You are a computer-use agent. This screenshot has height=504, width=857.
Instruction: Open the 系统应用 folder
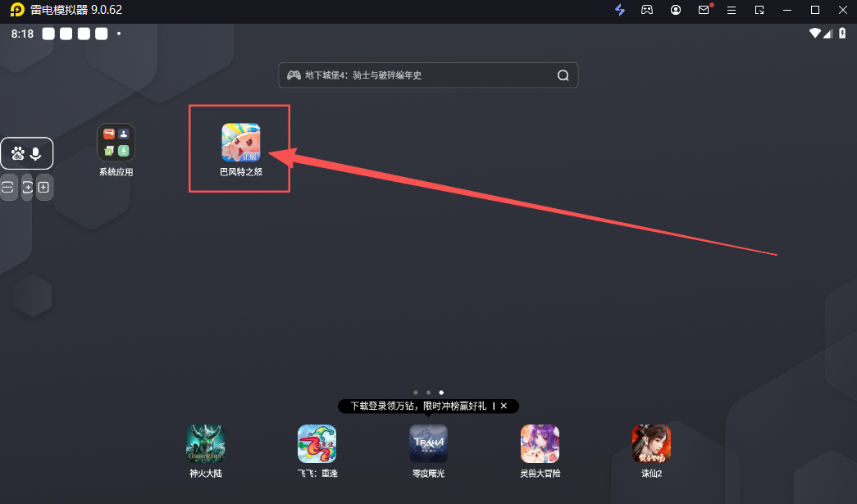pyautogui.click(x=116, y=139)
